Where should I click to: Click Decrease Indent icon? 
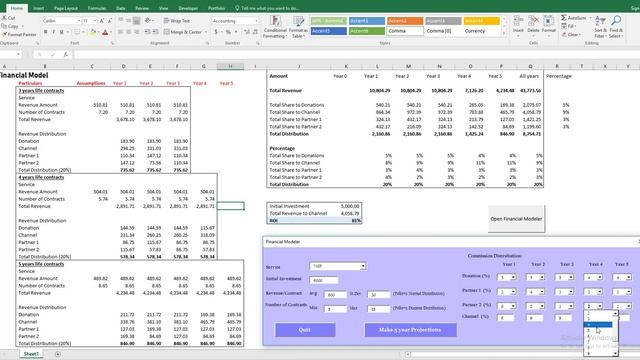pos(147,32)
